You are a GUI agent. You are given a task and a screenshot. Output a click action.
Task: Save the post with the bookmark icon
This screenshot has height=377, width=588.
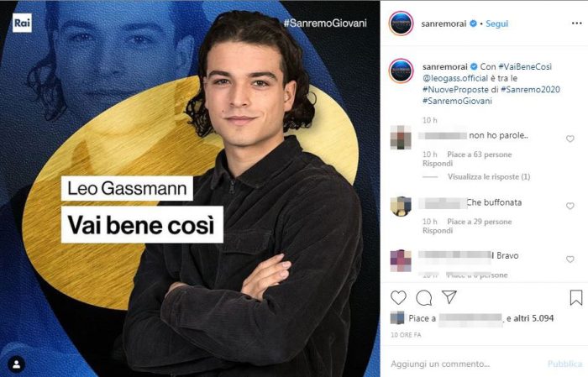(x=576, y=297)
